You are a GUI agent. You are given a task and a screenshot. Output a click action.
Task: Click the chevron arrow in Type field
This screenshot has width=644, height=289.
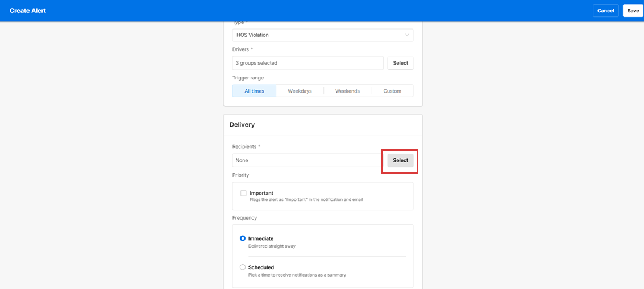[407, 35]
